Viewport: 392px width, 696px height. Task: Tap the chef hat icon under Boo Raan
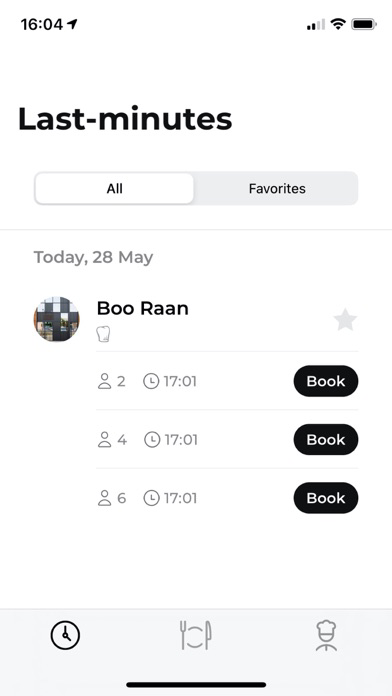(103, 334)
